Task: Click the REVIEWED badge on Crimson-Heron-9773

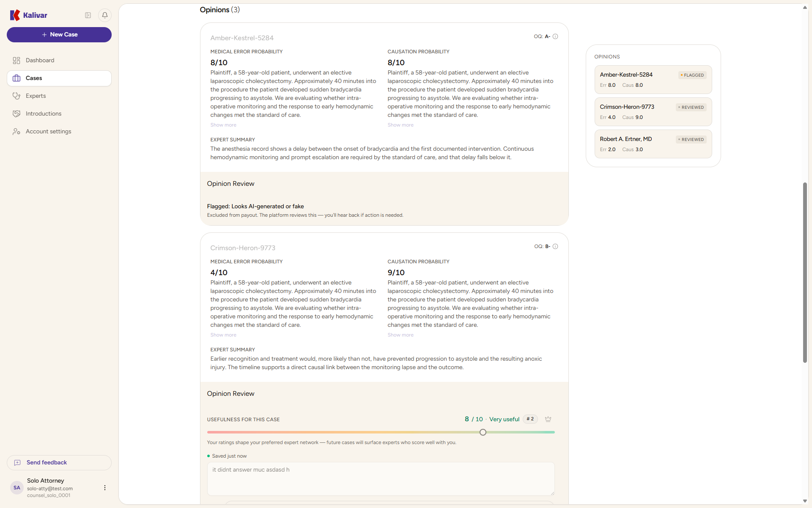Action: click(x=691, y=108)
